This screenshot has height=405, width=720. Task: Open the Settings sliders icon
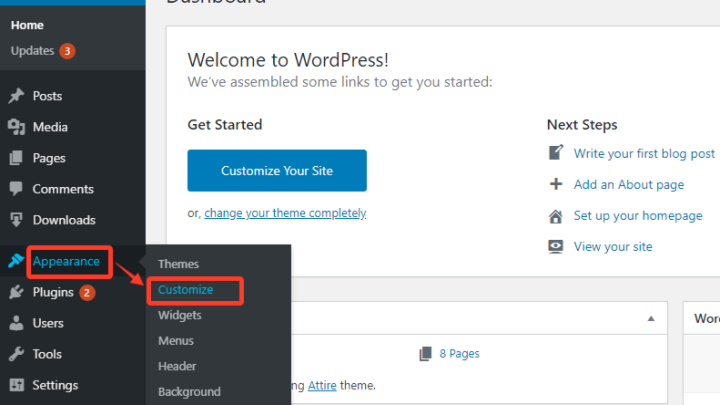17,385
